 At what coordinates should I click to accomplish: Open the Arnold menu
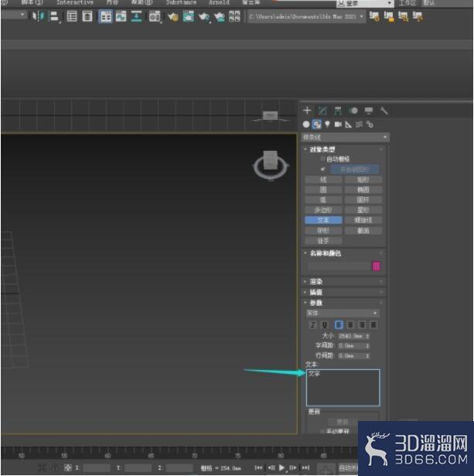tap(219, 3)
